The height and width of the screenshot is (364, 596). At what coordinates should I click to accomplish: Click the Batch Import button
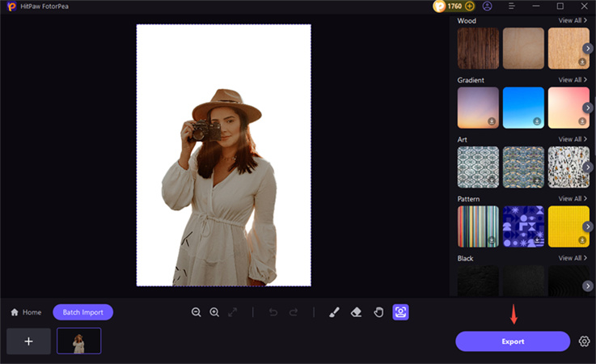pos(83,312)
